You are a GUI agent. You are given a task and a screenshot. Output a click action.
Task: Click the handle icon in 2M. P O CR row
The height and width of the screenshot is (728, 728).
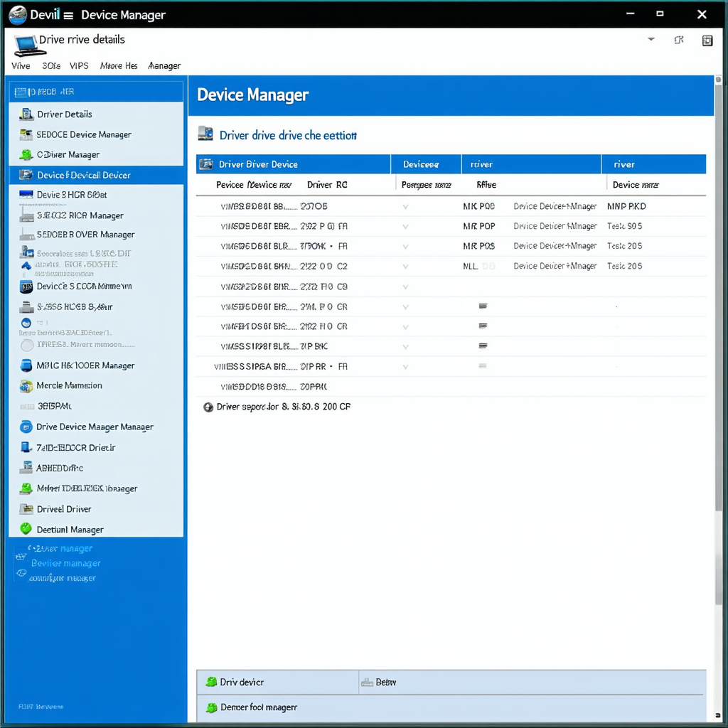(x=483, y=306)
